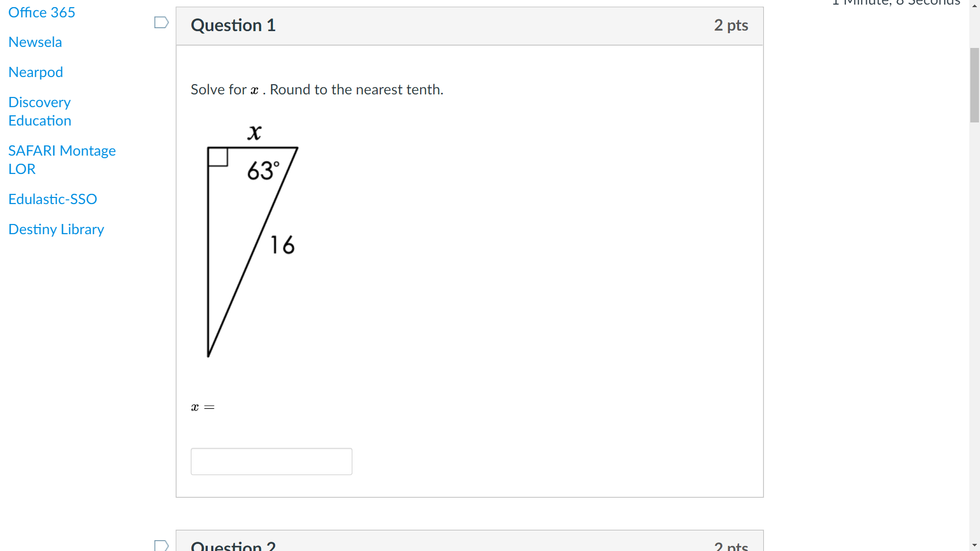Click the Solve for x instruction text
This screenshot has height=551, width=980.
[x=316, y=89]
